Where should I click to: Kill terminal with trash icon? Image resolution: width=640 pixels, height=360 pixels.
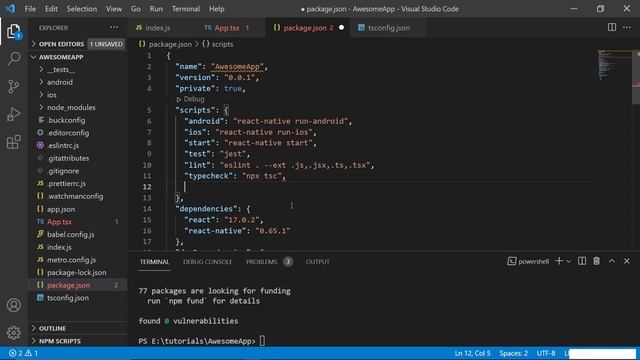596,261
